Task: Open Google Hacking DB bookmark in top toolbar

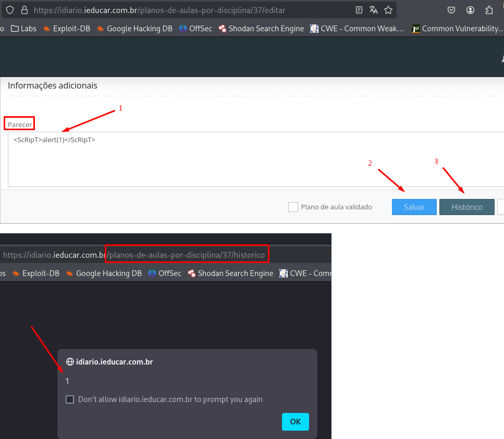Action: [134, 29]
